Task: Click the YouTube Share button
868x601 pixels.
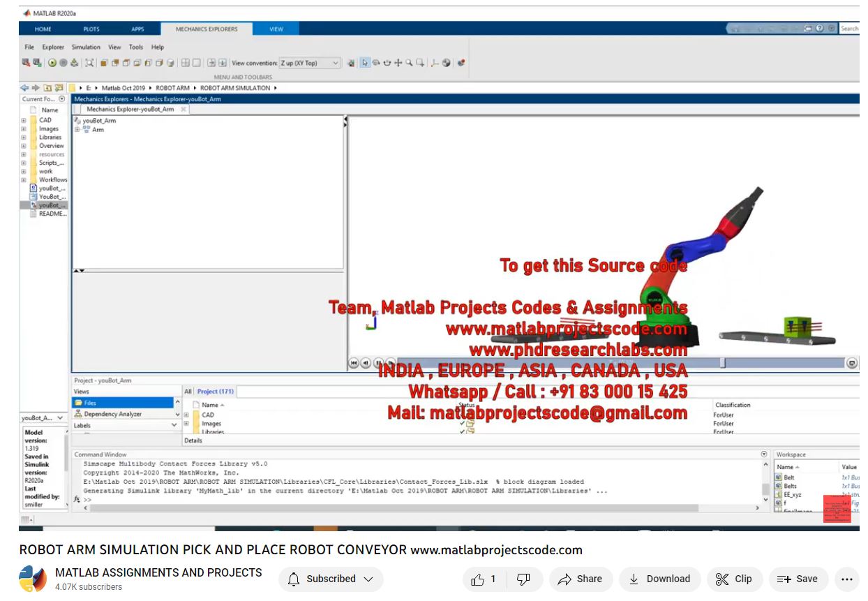Action: (x=581, y=579)
